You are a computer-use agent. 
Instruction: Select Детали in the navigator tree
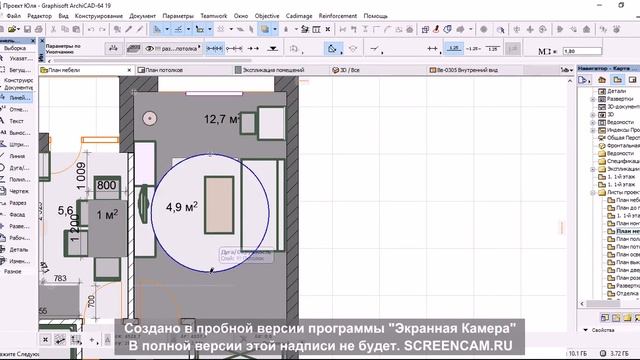(x=616, y=91)
